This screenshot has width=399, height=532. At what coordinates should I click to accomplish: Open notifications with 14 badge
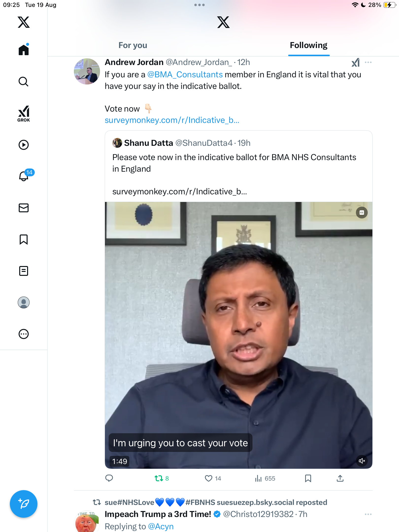(24, 176)
